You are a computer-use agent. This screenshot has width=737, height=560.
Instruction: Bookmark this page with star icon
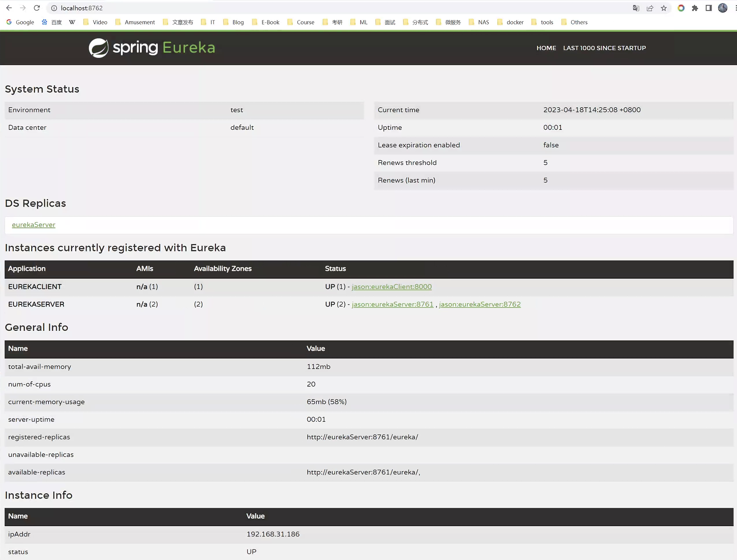pos(664,8)
